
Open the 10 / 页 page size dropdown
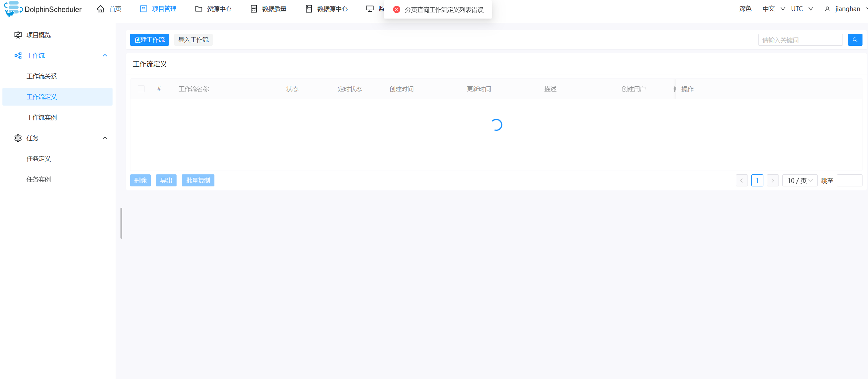[x=800, y=181]
